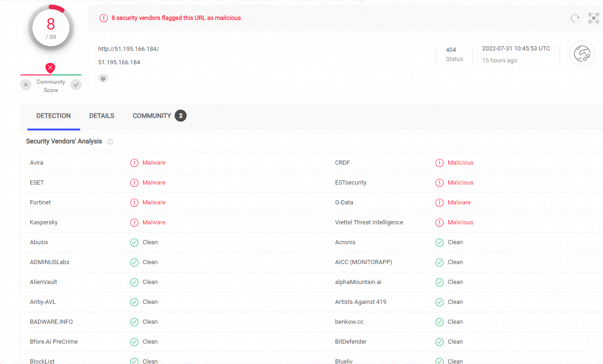Click the ip tag chip
The height and width of the screenshot is (364, 603).
coord(103,78)
